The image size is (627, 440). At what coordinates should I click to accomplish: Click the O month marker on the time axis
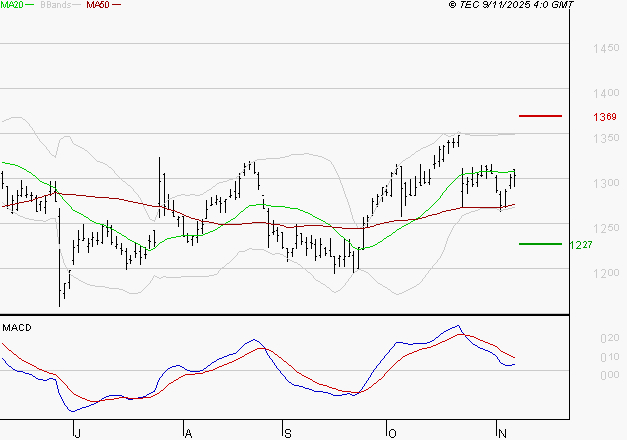pyautogui.click(x=392, y=433)
